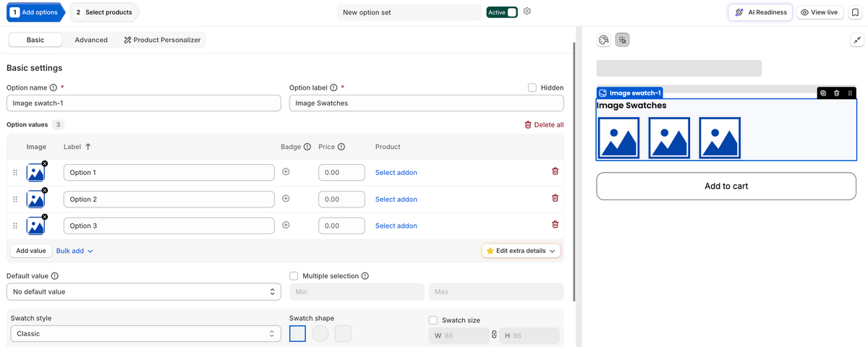The height and width of the screenshot is (347, 868).
Task: Expand Edit extra details menu
Action: coord(521,251)
